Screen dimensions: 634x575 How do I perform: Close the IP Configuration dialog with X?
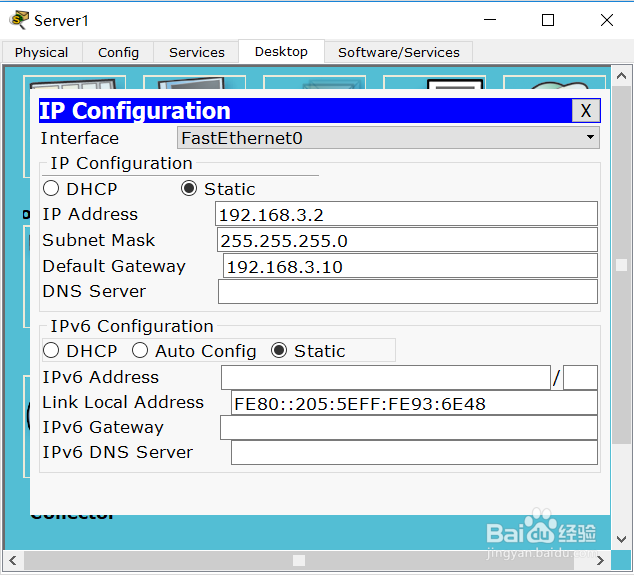[586, 111]
